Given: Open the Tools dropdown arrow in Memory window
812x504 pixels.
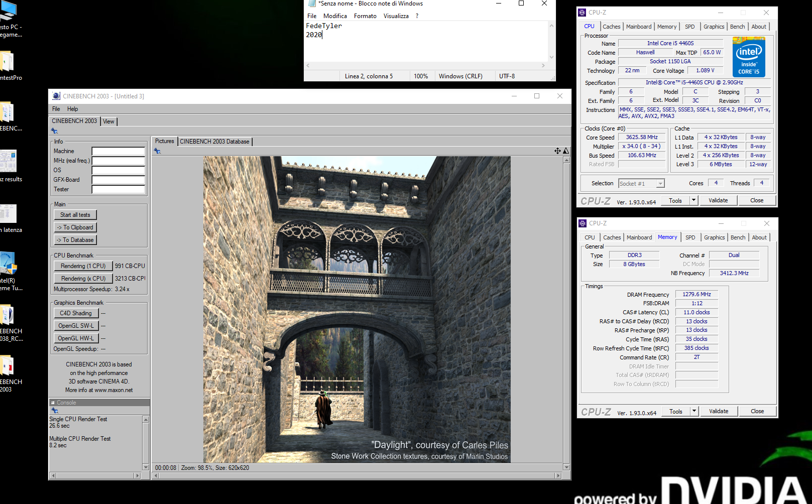Looking at the screenshot, I should click(x=694, y=411).
